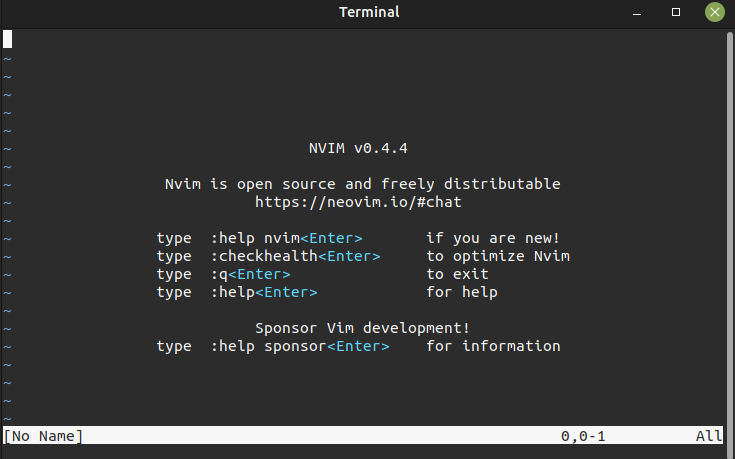
Task: Click 'Sponsor Vim development!' text
Action: (362, 328)
